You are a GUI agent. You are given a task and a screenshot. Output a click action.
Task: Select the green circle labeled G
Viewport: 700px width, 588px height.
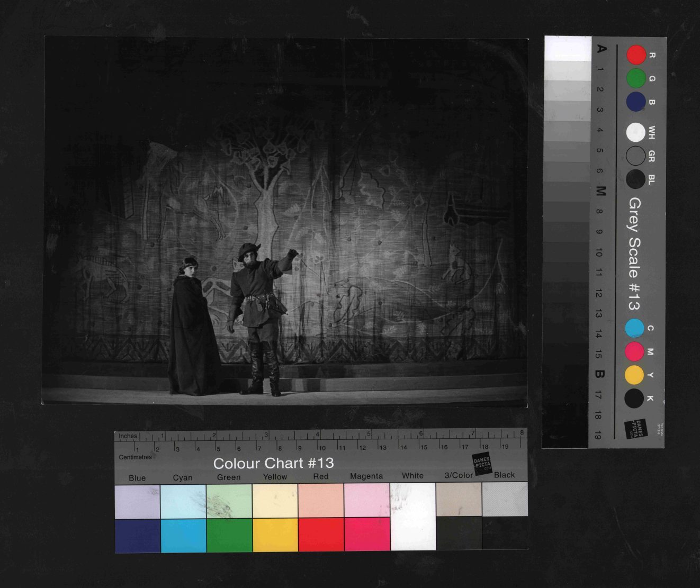point(636,78)
